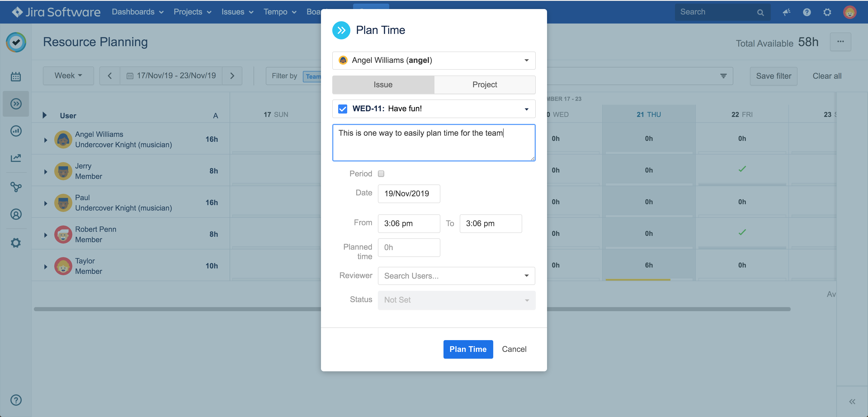Click in the Reviewer Search Users field
868x417 pixels.
(452, 276)
